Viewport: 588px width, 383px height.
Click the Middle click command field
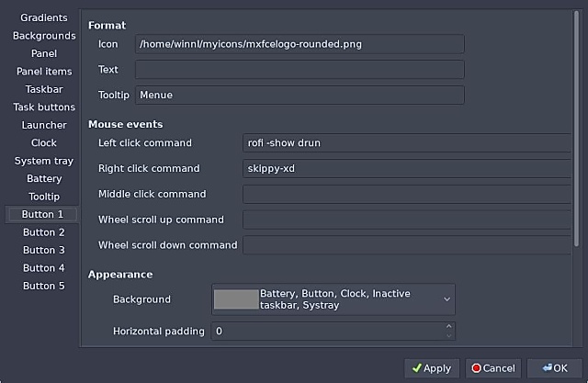(x=406, y=195)
